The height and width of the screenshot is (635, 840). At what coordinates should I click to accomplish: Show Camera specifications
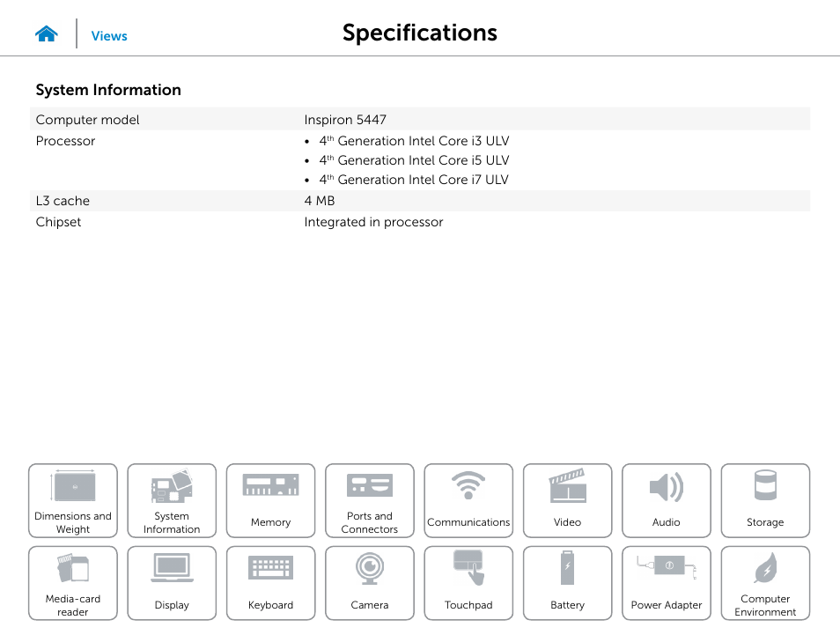pyautogui.click(x=370, y=583)
